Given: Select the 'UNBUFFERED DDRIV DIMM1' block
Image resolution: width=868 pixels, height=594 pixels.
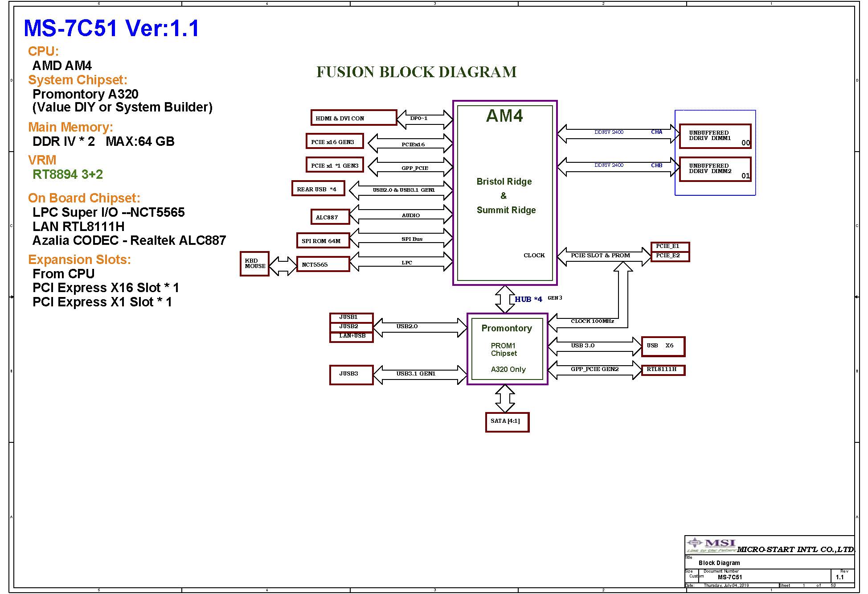Looking at the screenshot, I should (x=716, y=136).
